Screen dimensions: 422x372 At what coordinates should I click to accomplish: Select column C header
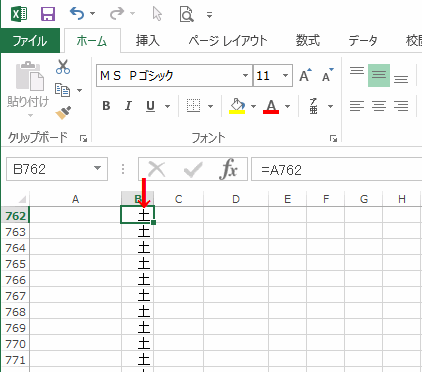coord(178,199)
